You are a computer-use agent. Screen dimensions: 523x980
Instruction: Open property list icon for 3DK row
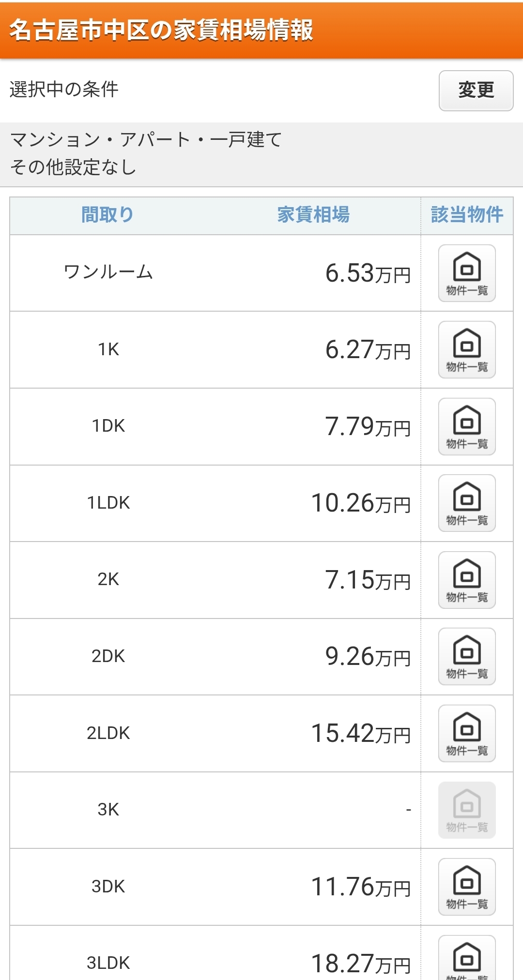pos(466,887)
